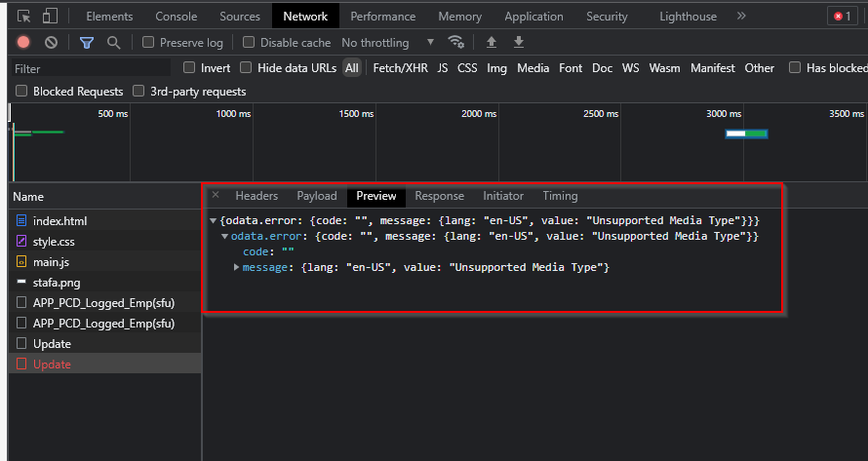The width and height of the screenshot is (868, 461).
Task: Open the Application tab
Action: click(x=533, y=17)
